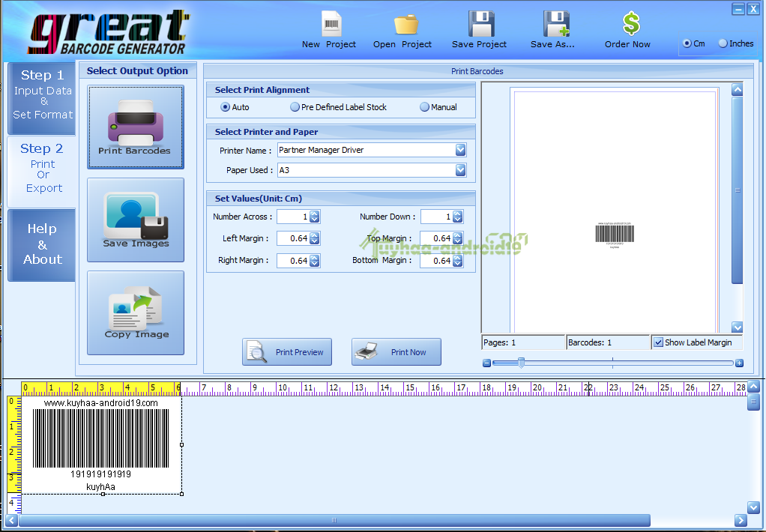This screenshot has height=532, width=766.
Task: Click www.kuyhaa-android19.com header text on label
Action: 101,403
